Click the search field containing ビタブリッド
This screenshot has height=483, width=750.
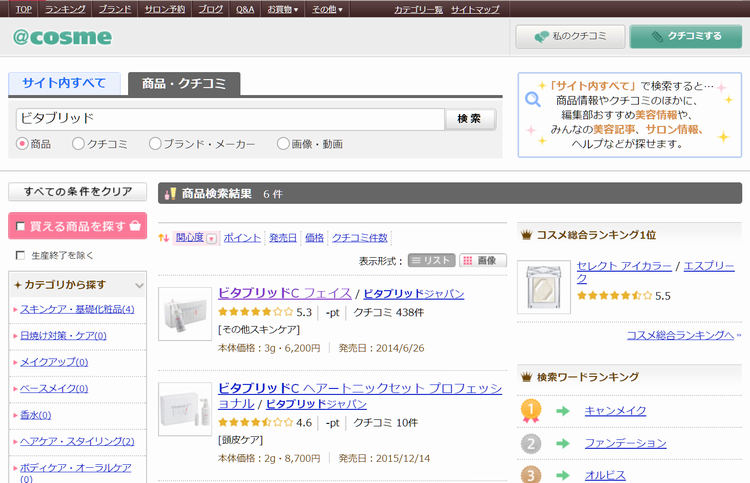click(230, 119)
